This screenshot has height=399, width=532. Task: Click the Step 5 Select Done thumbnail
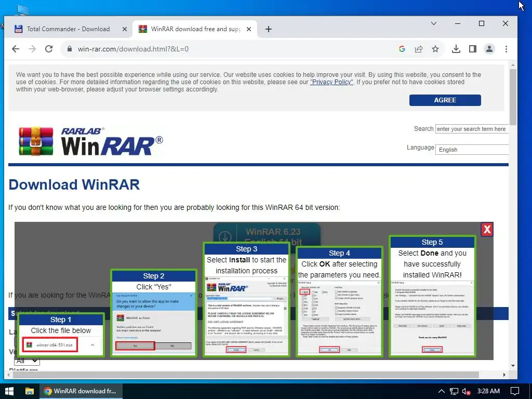pyautogui.click(x=432, y=296)
